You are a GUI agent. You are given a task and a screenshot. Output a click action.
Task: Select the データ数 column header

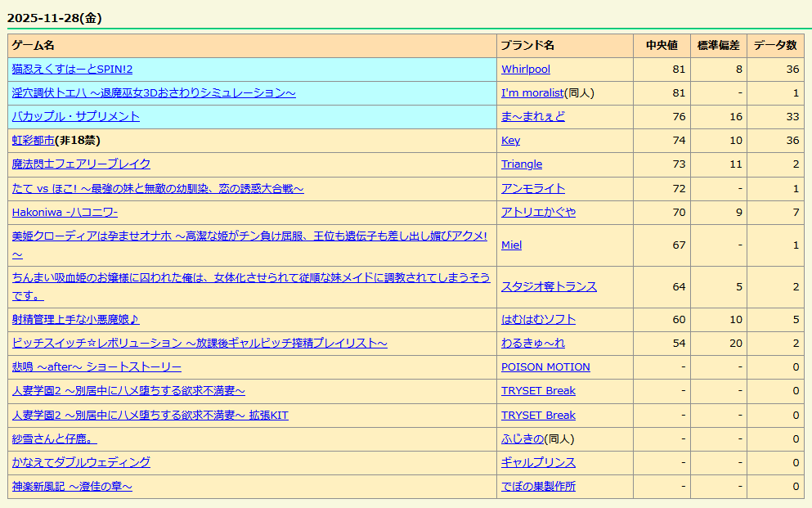775,46
